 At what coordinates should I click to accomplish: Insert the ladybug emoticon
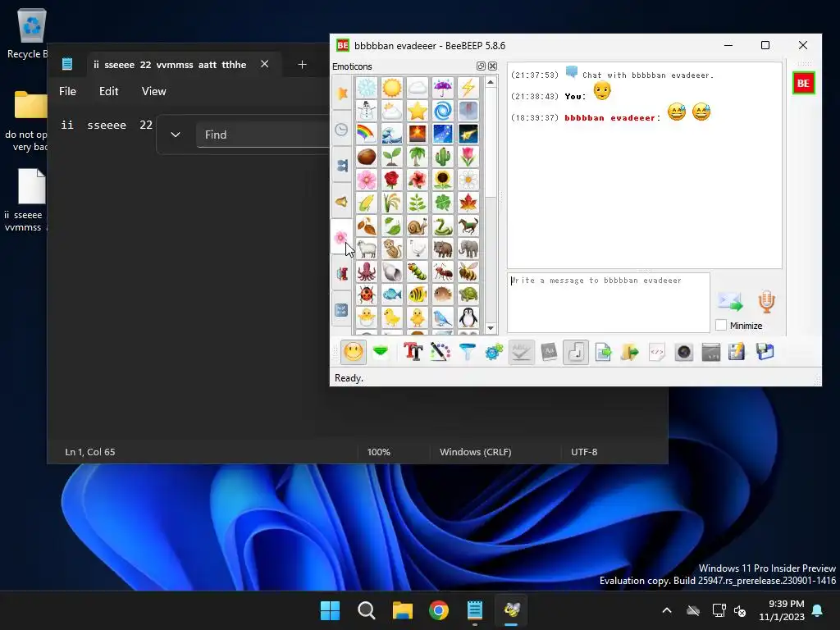pos(367,294)
